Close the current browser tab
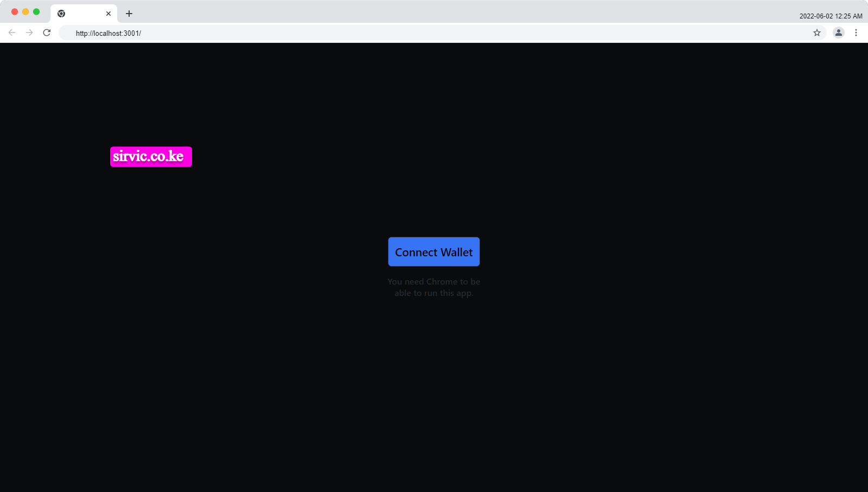This screenshot has height=492, width=868. (108, 14)
